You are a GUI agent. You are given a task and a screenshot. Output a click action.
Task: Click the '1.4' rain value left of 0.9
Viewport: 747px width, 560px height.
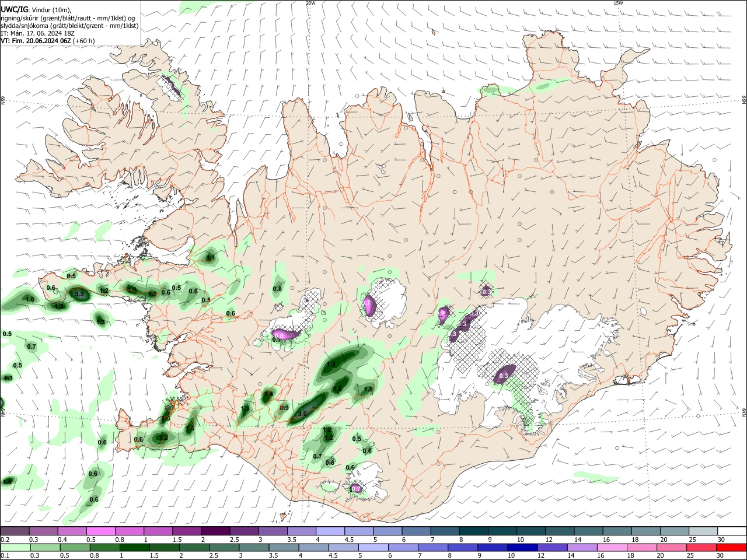pos(268,394)
